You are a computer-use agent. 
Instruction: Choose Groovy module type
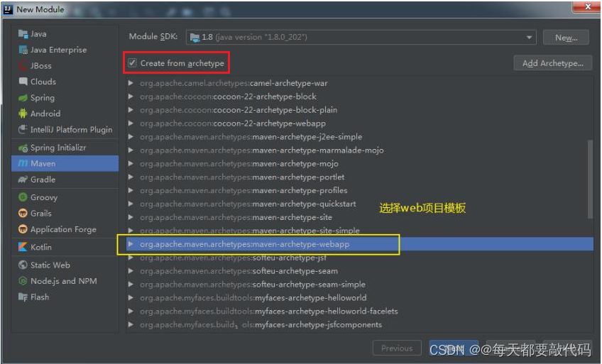[65, 197]
